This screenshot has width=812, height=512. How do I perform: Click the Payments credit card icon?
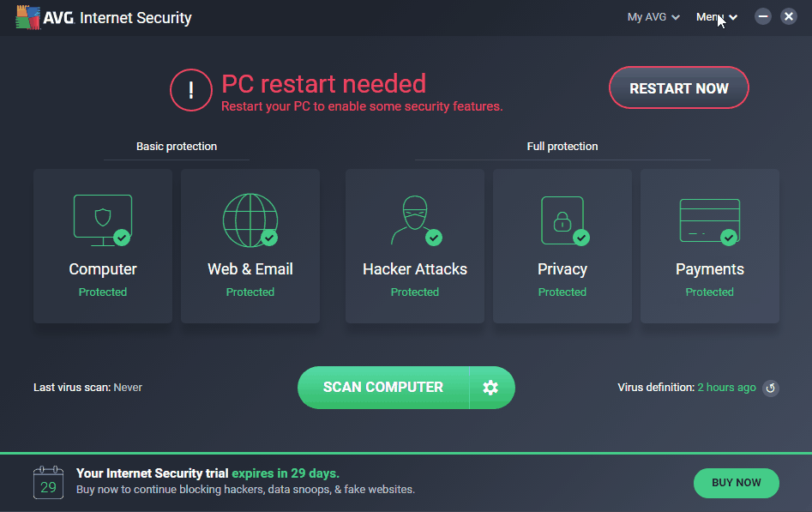point(709,220)
